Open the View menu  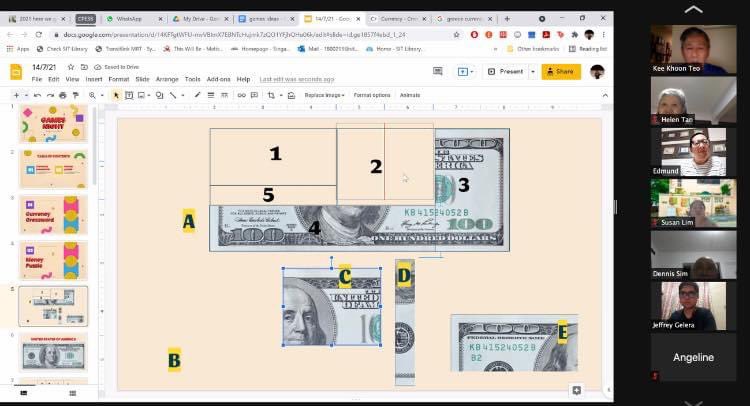(72, 79)
